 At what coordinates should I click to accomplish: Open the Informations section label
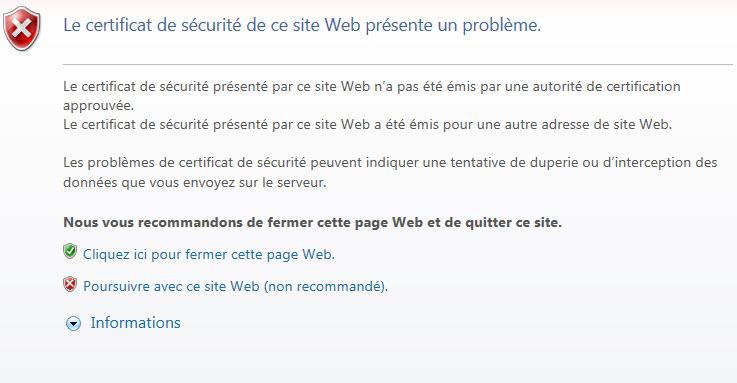(x=135, y=323)
